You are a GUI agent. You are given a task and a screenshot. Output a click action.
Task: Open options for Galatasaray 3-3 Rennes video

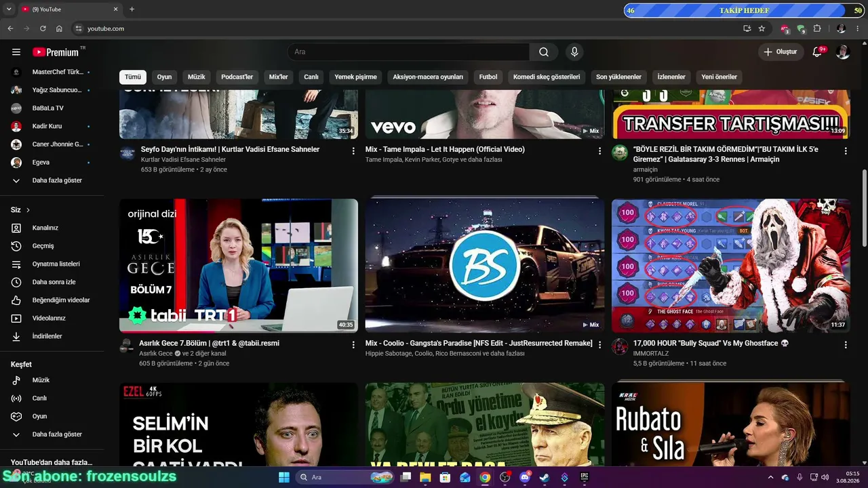tap(846, 151)
